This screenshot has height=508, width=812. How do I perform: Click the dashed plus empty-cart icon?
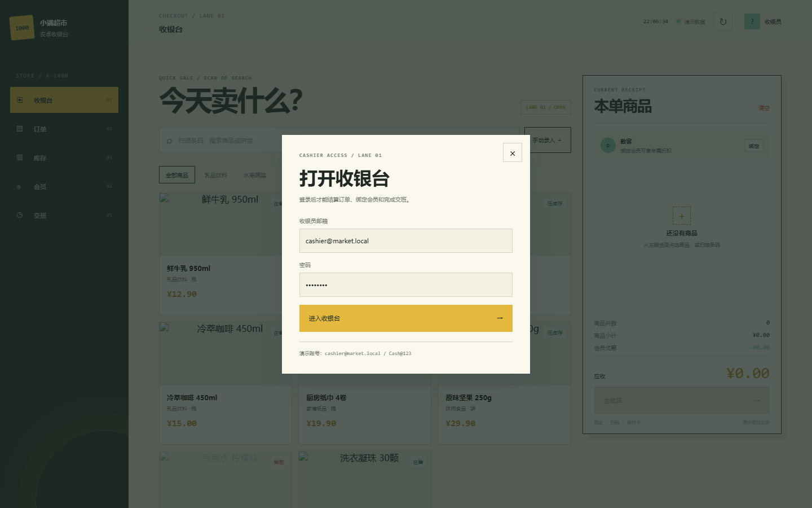click(x=682, y=216)
